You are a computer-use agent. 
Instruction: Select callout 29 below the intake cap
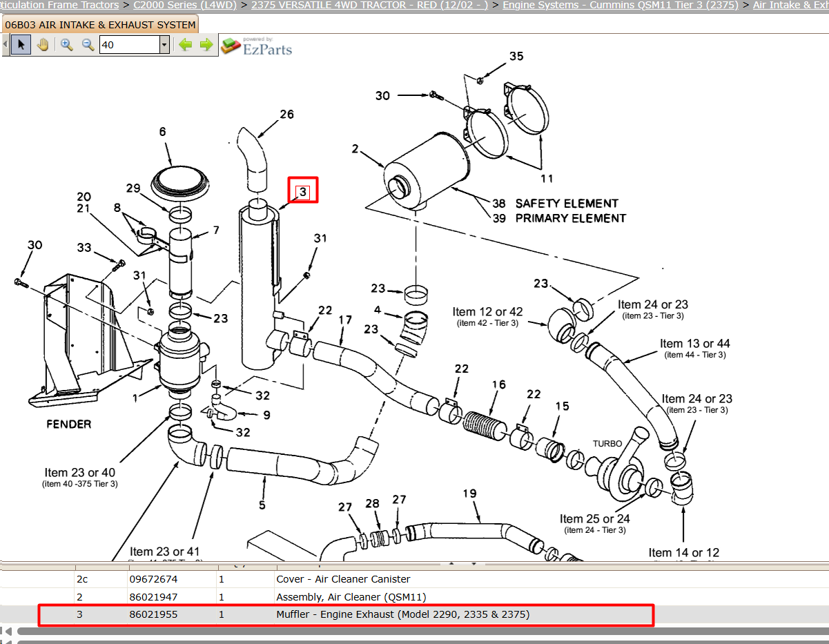(133, 188)
